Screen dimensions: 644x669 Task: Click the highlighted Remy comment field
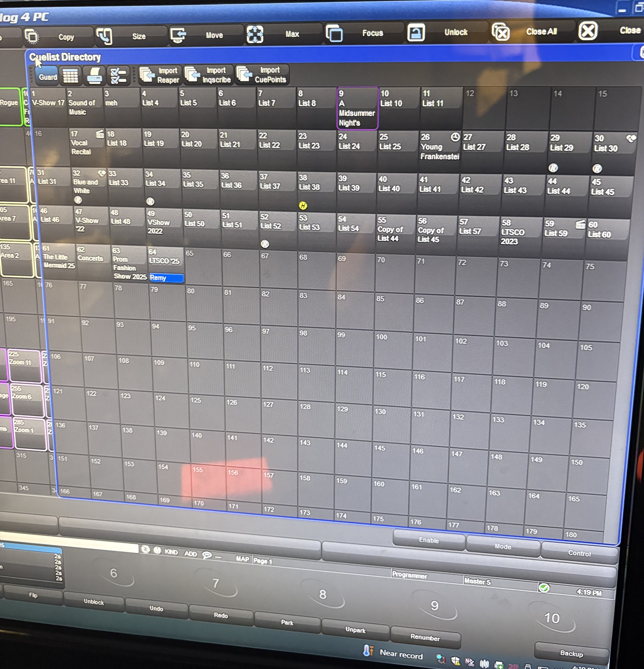pos(166,278)
